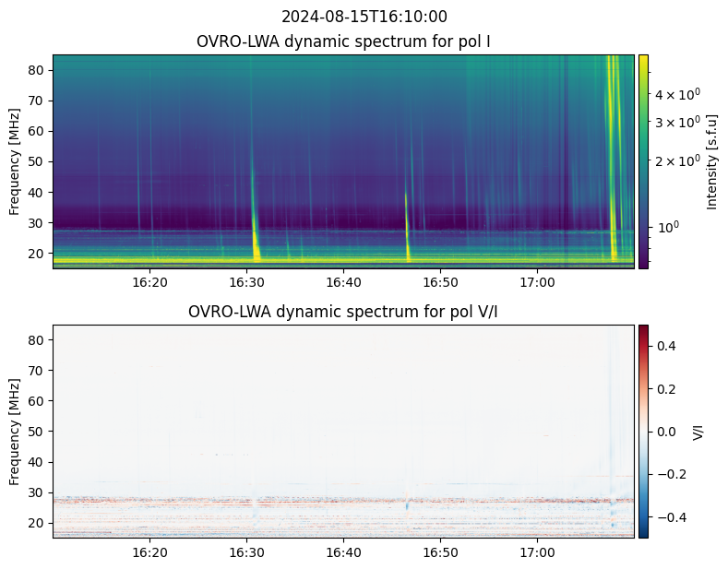Click the 80 MHz tick on upper plot
This screenshot has height=569, width=728.
pyautogui.click(x=38, y=70)
